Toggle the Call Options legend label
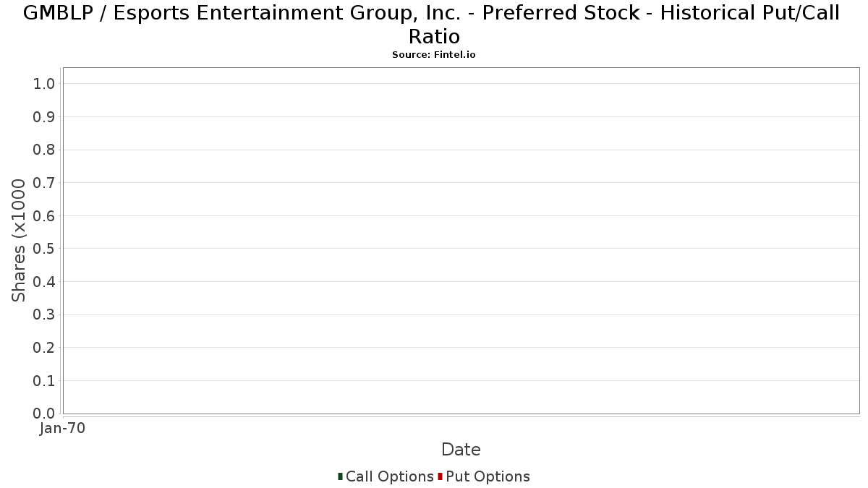The width and height of the screenshot is (868, 488). pos(389,476)
